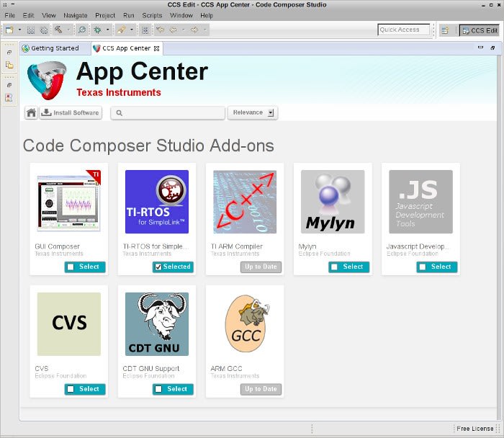The image size is (504, 438).
Task: Switch to the Getting Started tab
Action: click(x=51, y=48)
